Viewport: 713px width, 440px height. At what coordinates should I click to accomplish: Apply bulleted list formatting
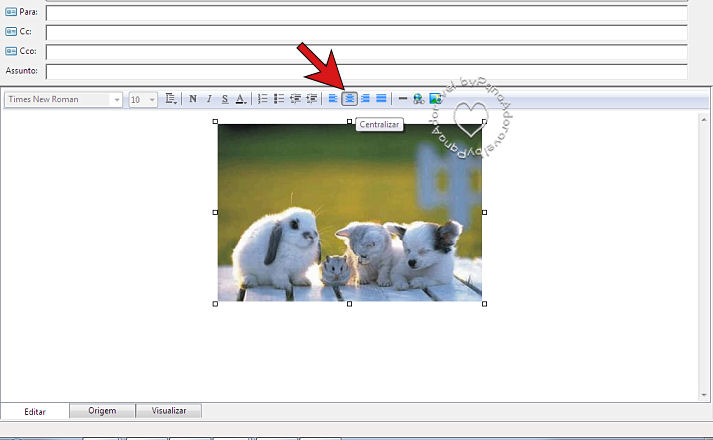(x=279, y=99)
